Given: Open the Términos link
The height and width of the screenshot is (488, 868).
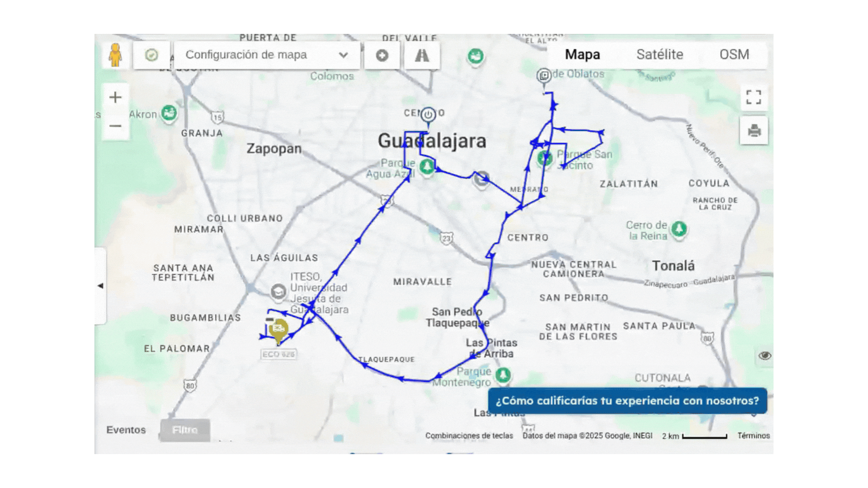Looking at the screenshot, I should [x=753, y=436].
